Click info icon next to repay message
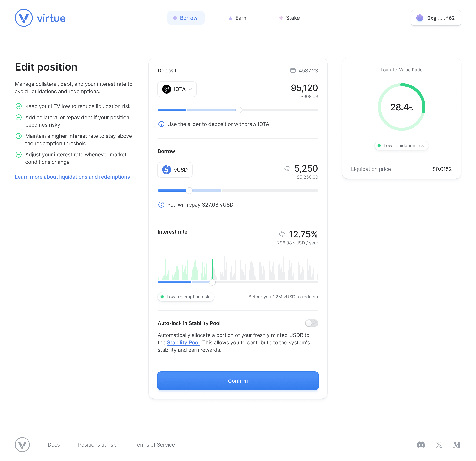 pos(161,205)
